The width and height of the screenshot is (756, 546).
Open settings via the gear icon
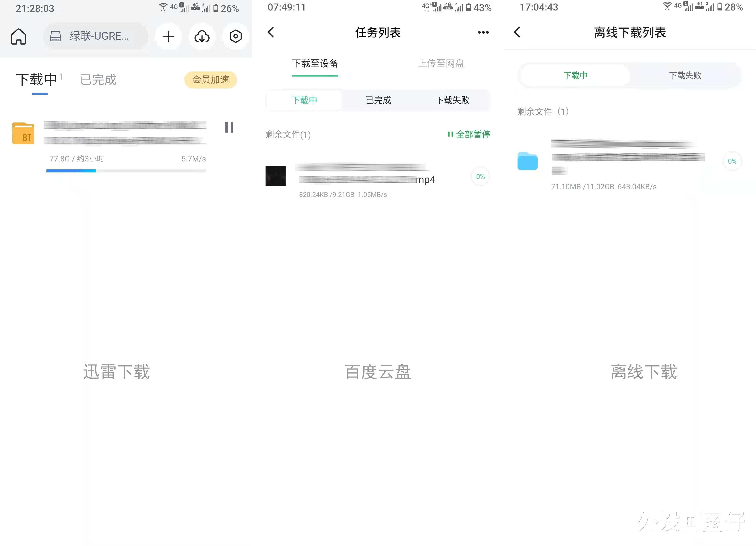click(x=235, y=37)
